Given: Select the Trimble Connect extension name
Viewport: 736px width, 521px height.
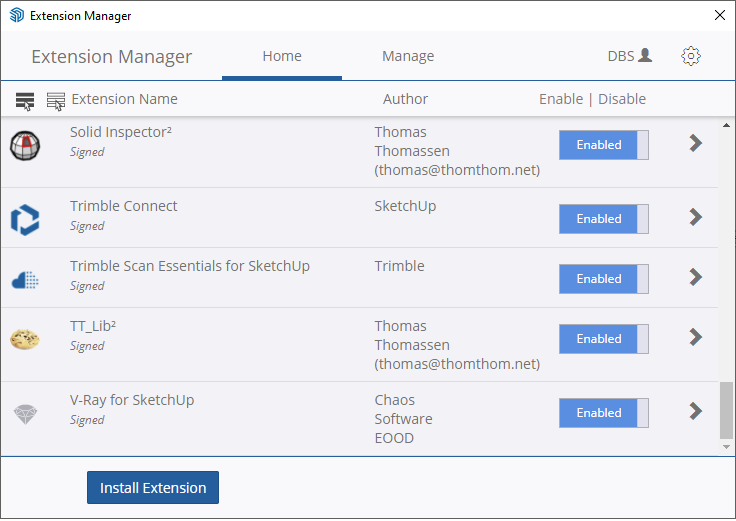Looking at the screenshot, I should 123,206.
